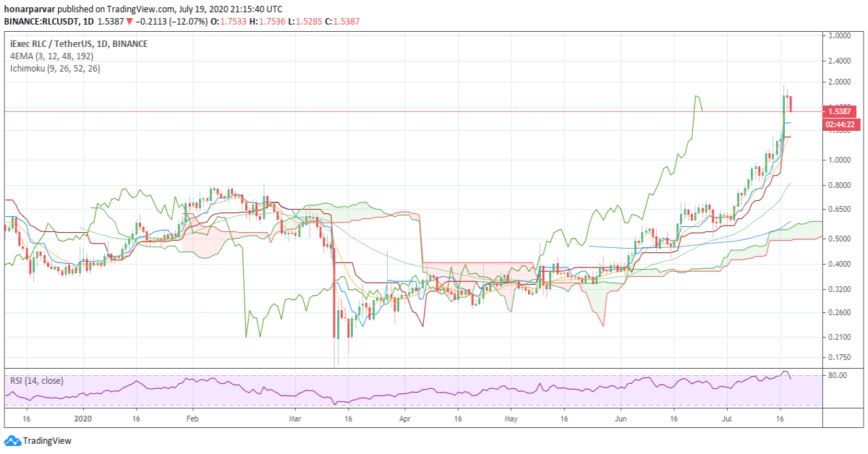Click the '0.2100' price axis label

click(x=838, y=336)
